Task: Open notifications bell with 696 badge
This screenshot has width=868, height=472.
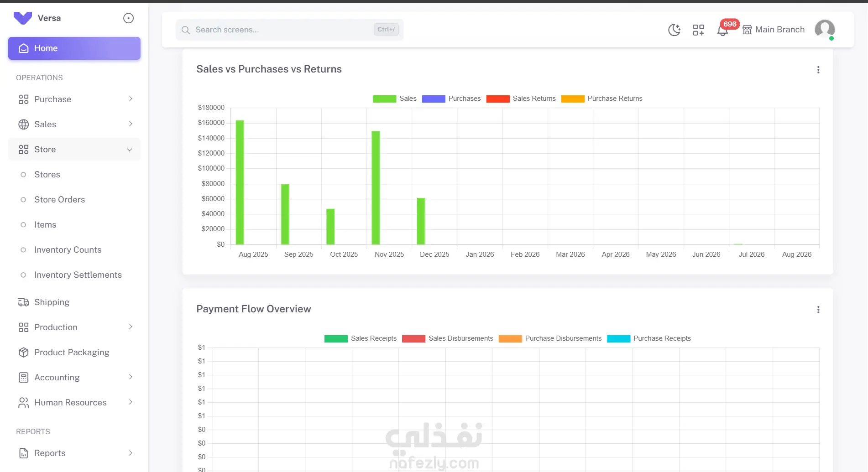Action: [722, 30]
